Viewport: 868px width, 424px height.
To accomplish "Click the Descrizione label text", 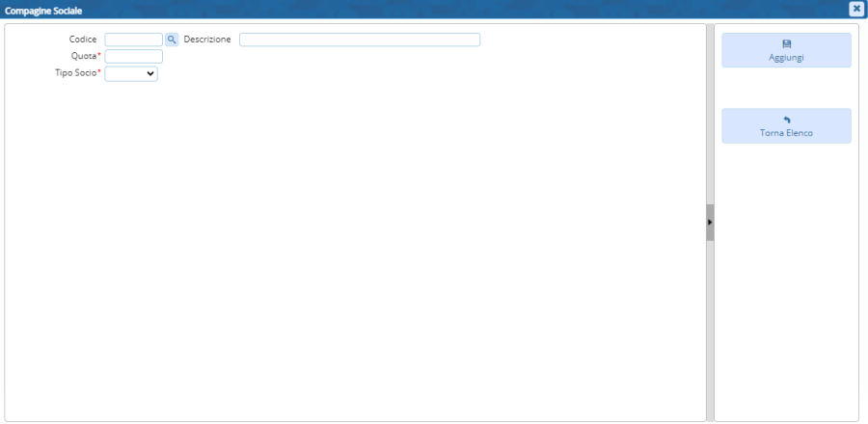I will click(x=206, y=40).
